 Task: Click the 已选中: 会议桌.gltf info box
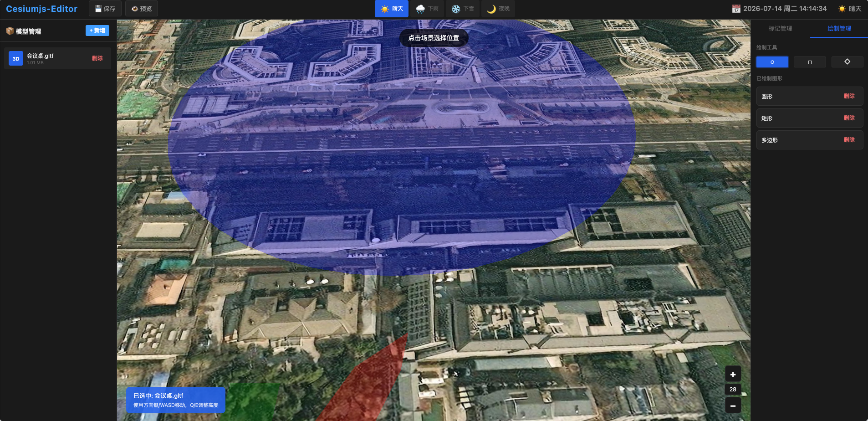[176, 400]
